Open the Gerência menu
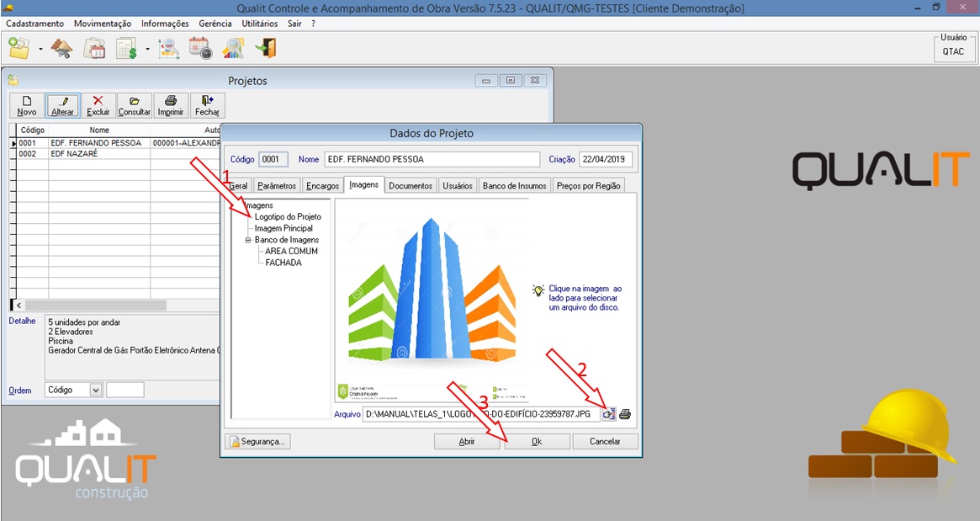 click(x=215, y=23)
